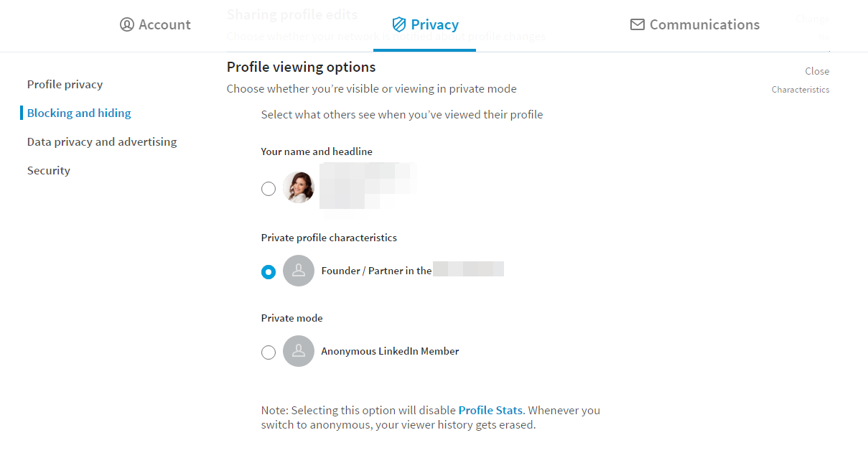Click the woman's profile photo
This screenshot has height=453, width=868.
click(299, 188)
